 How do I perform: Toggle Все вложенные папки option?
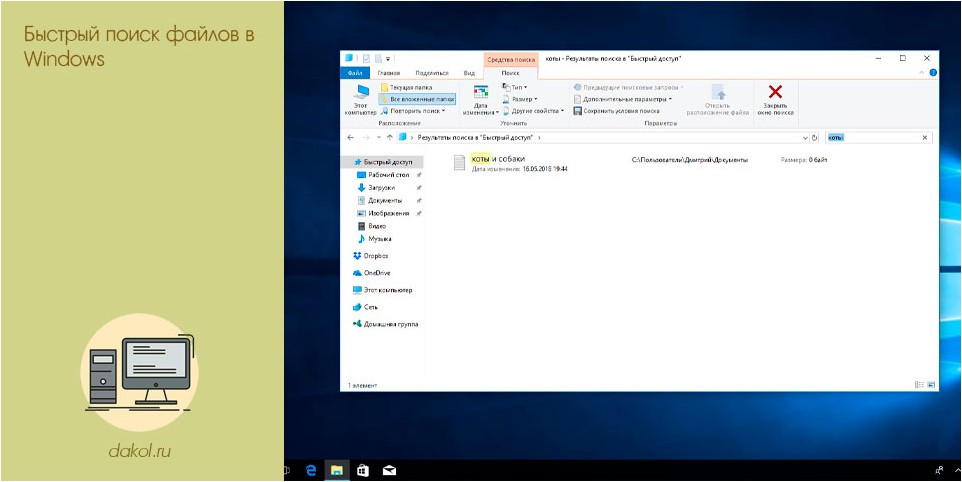click(x=417, y=99)
